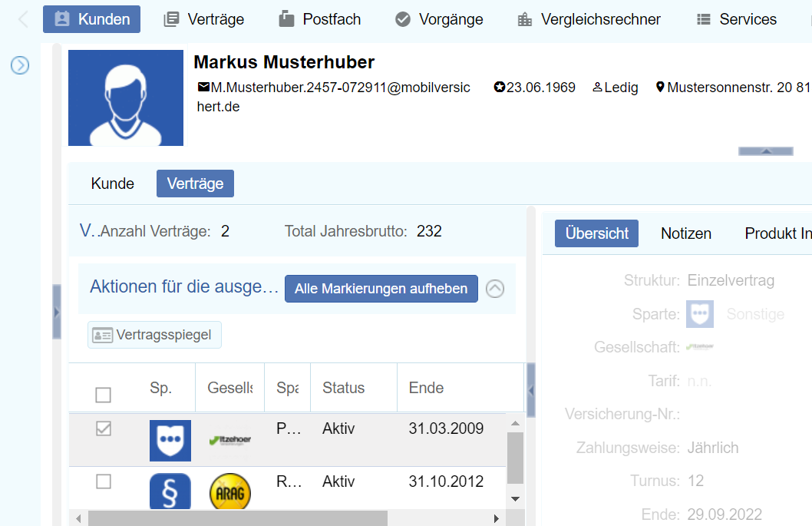Collapse the Aktionen section with chevron

[x=495, y=289]
